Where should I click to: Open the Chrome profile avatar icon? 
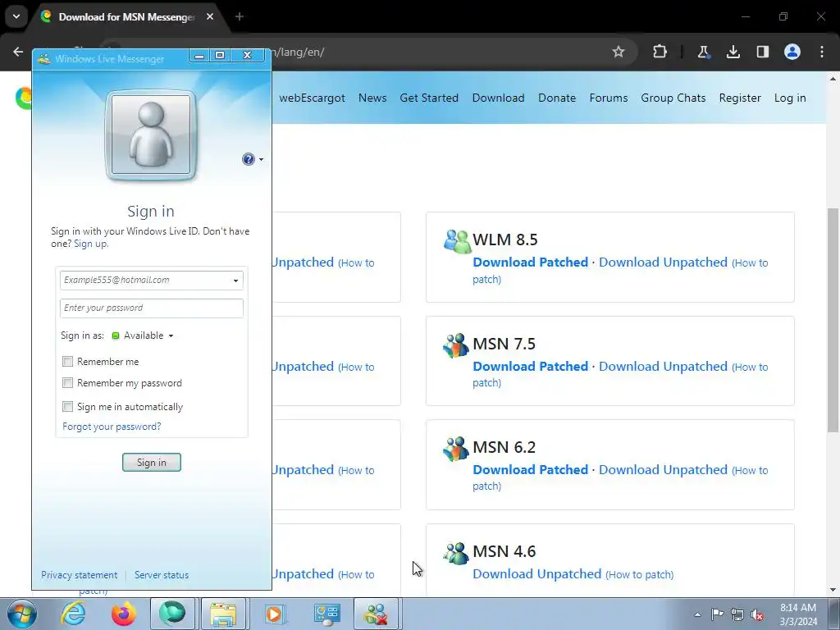point(792,52)
